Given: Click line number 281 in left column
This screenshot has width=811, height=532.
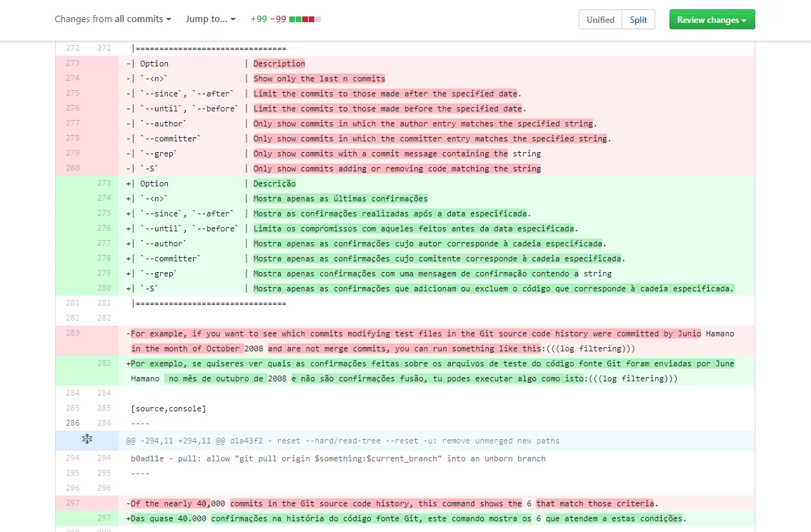Looking at the screenshot, I should 73,303.
